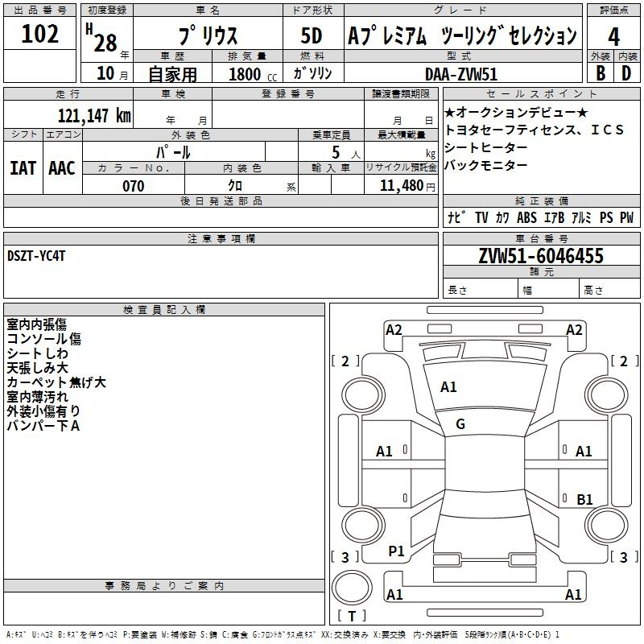Select the A1 mark on the hood

pyautogui.click(x=448, y=387)
